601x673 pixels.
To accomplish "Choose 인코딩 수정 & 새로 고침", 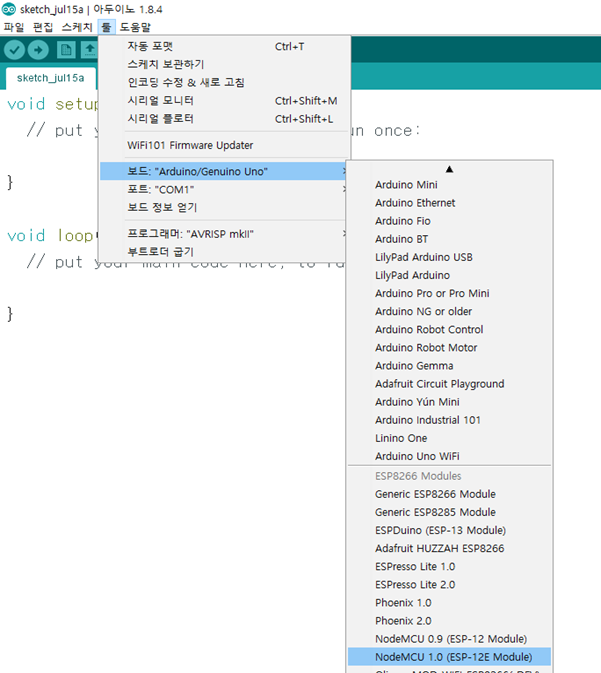I will pos(225,82).
